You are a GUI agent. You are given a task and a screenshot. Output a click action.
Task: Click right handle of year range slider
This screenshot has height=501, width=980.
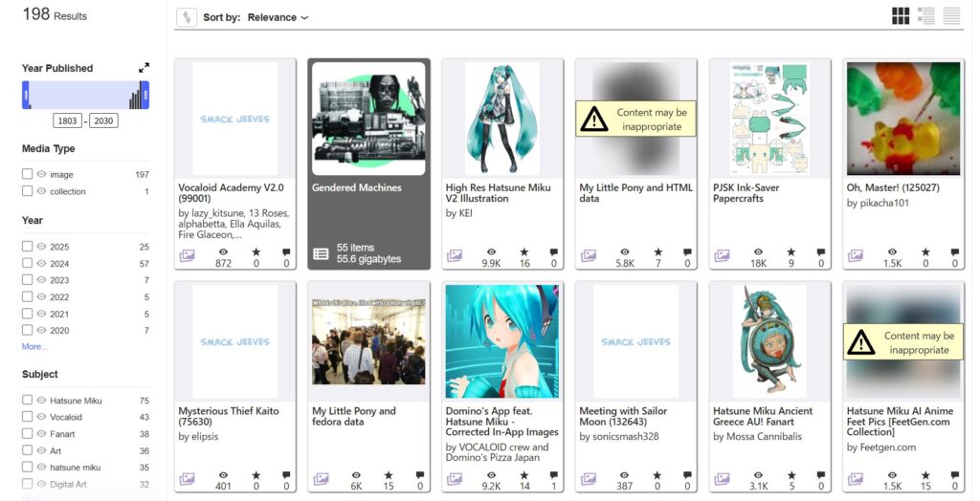point(145,95)
